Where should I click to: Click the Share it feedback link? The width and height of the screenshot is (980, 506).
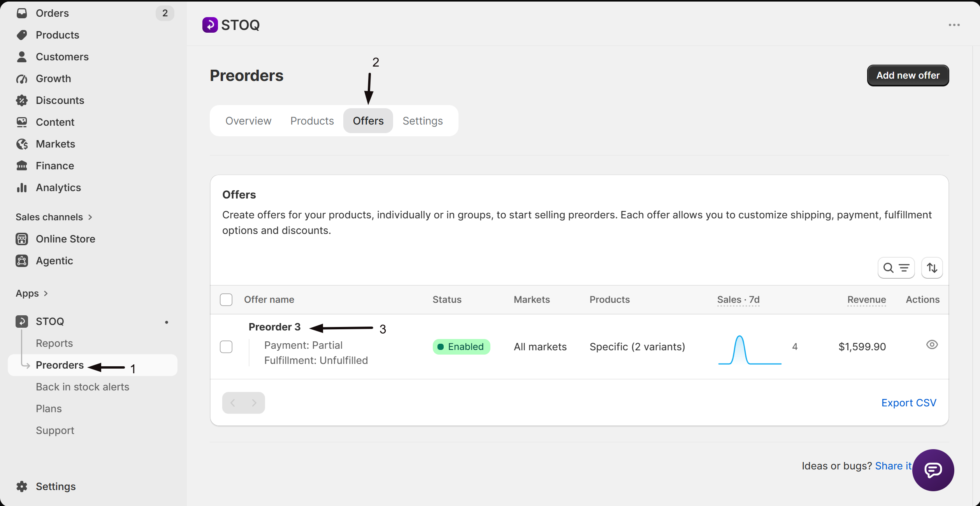[893, 466]
